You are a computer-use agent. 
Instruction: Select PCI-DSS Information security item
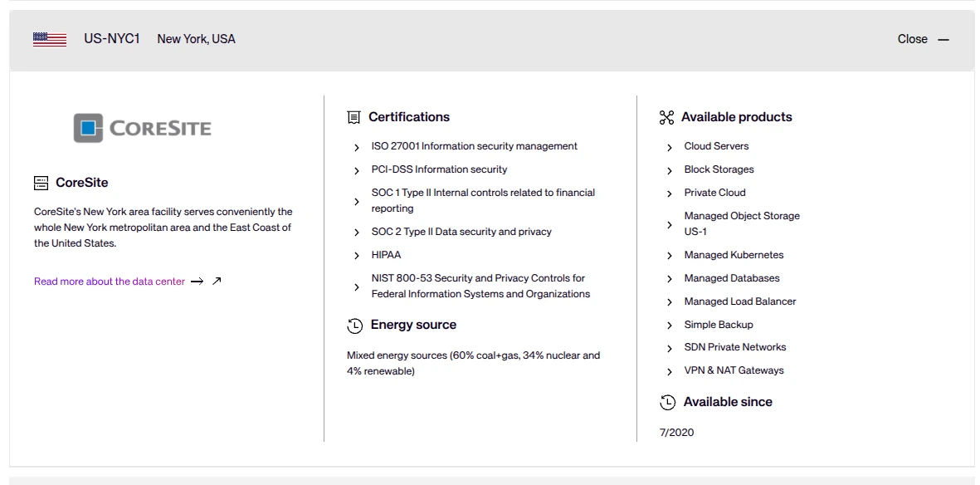pyautogui.click(x=439, y=169)
